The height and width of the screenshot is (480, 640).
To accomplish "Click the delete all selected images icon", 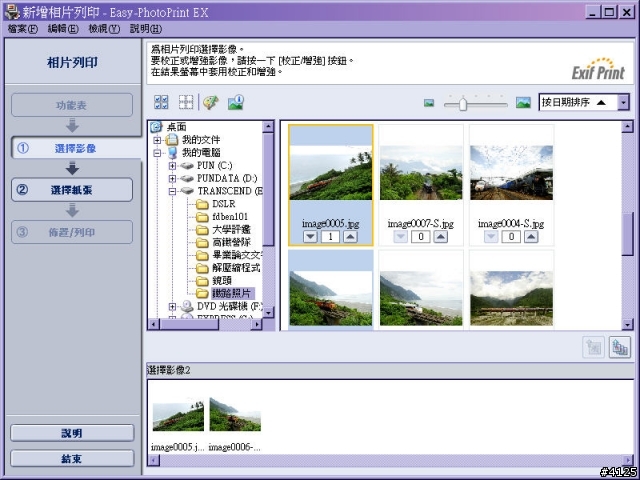I will (x=620, y=347).
